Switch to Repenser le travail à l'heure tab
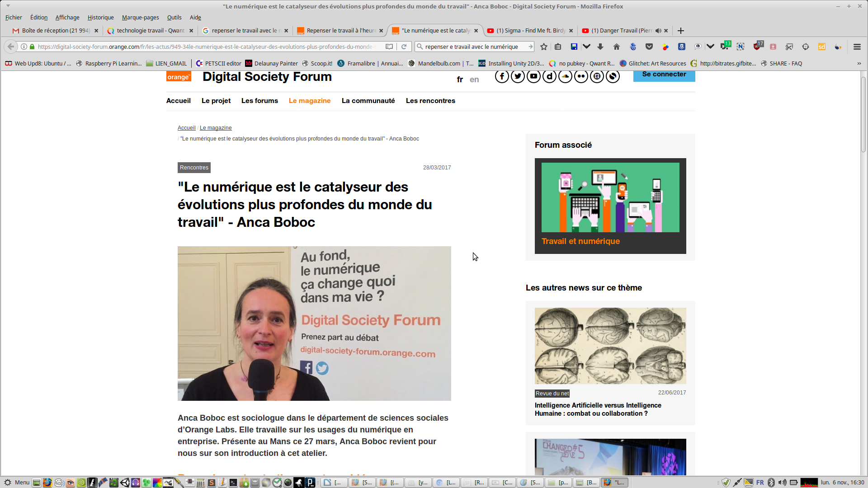 [340, 31]
